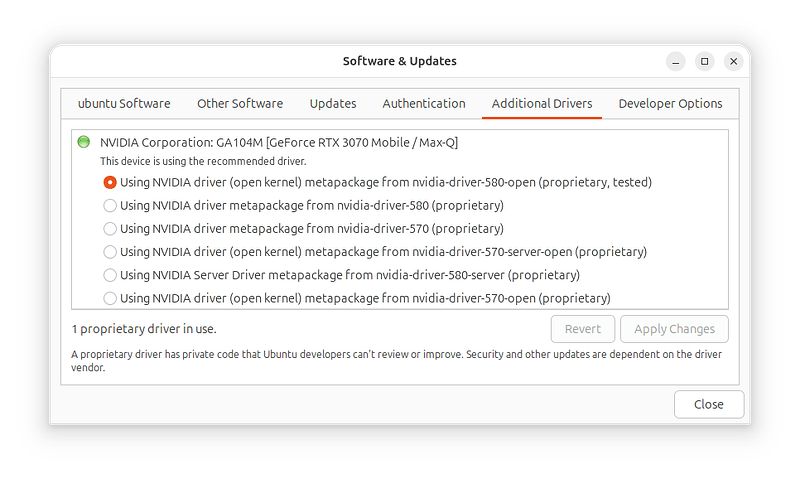This screenshot has width=800, height=478.
Task: Select the nvidia-driver-570-open driver option
Action: [110, 298]
